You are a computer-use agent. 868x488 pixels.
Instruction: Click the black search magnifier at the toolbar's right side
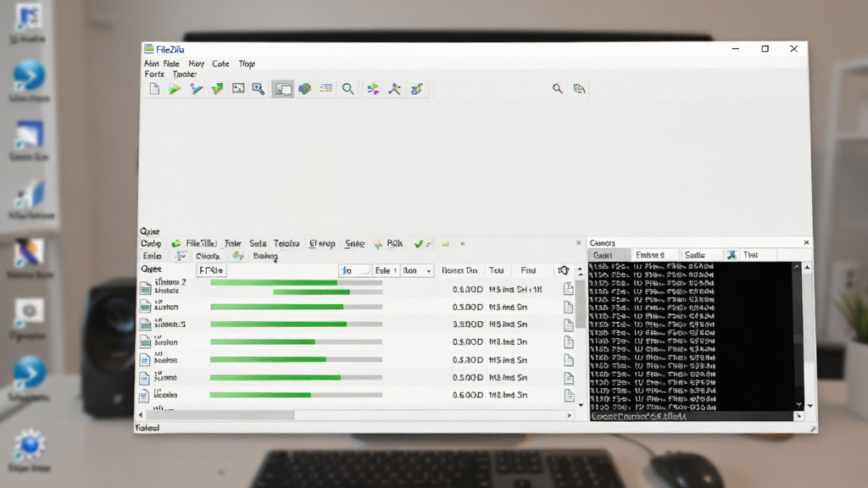[x=558, y=88]
